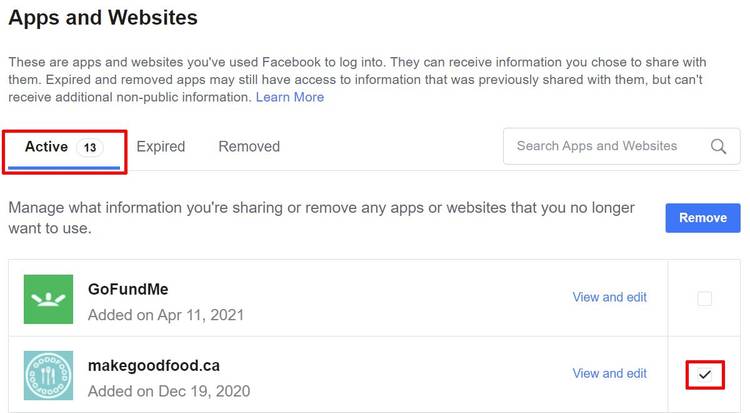Go to the Removed tab
Viewport: 750px width, 413px height.
pyautogui.click(x=249, y=147)
